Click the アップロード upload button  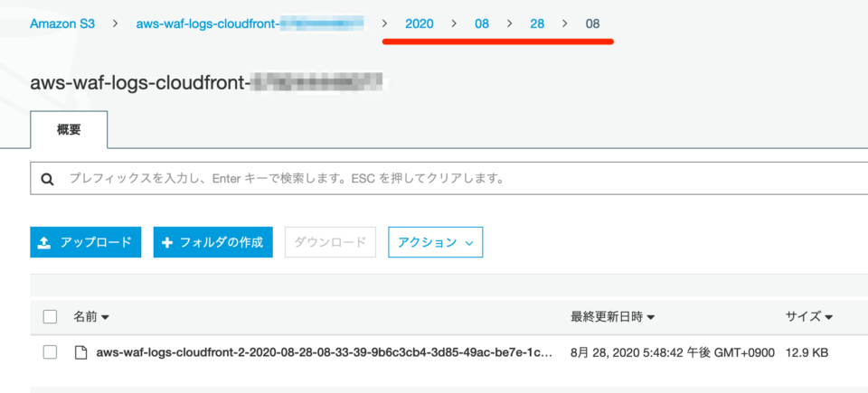tap(85, 242)
